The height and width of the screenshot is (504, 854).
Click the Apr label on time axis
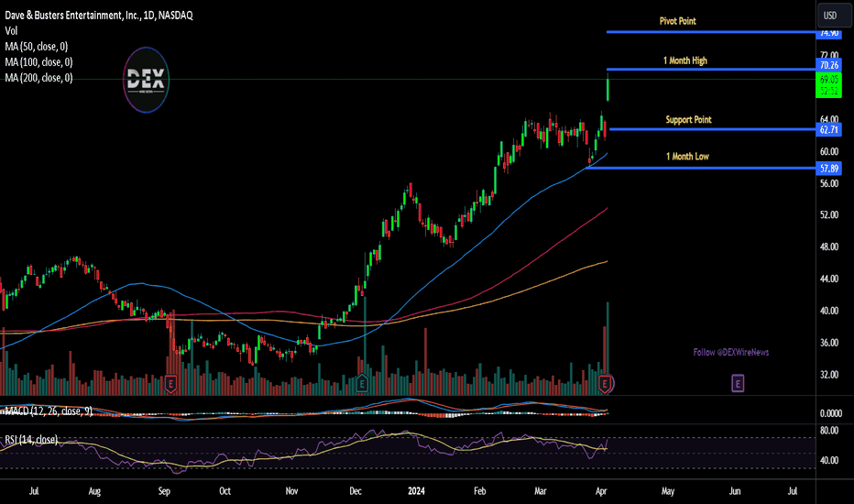click(x=601, y=491)
